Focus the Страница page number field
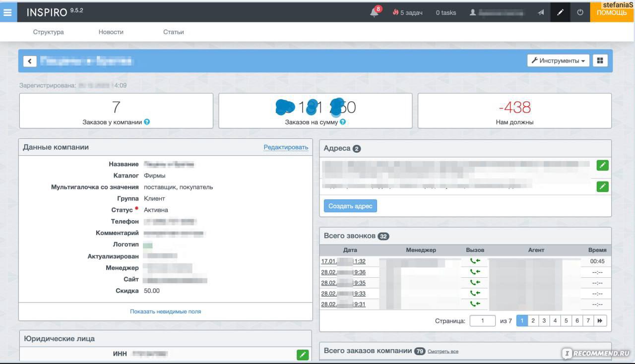 coord(483,321)
